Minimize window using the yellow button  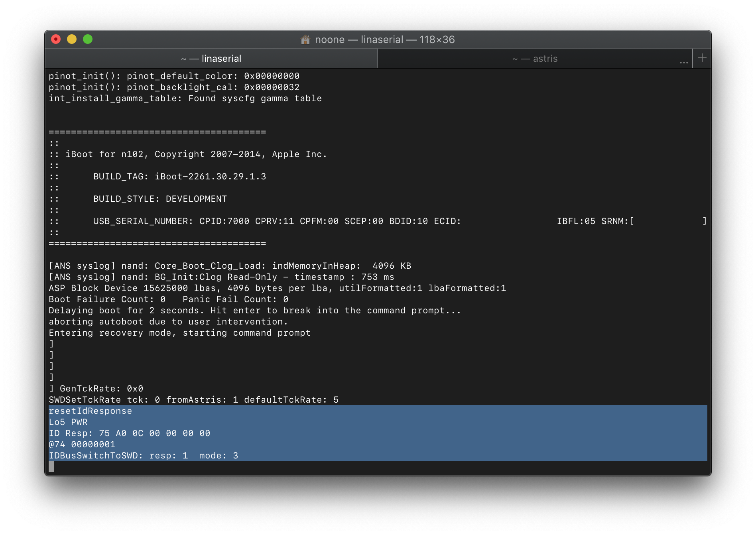click(x=72, y=39)
